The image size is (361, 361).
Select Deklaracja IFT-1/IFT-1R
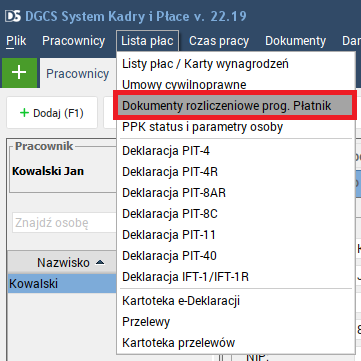[235, 277]
